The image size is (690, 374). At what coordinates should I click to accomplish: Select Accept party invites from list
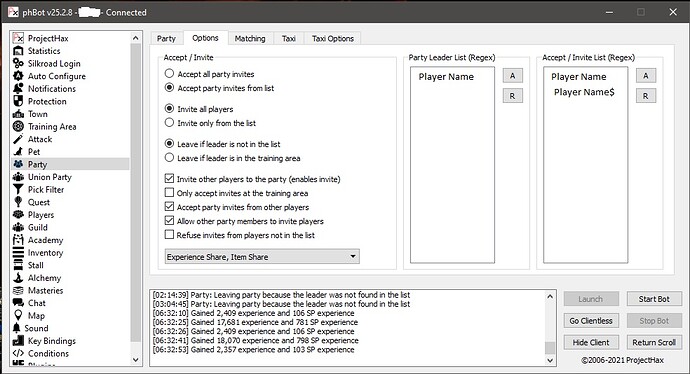pos(169,88)
